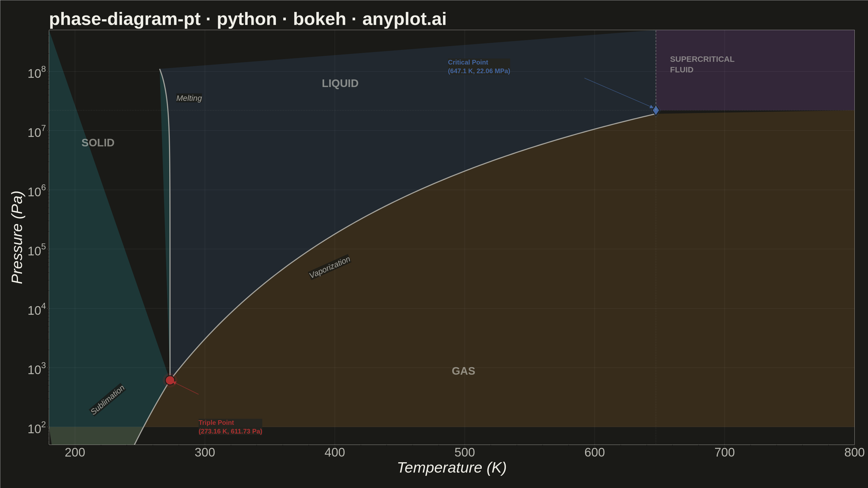Click the Vaporization curve label
The width and height of the screenshot is (868, 488).
[330, 267]
